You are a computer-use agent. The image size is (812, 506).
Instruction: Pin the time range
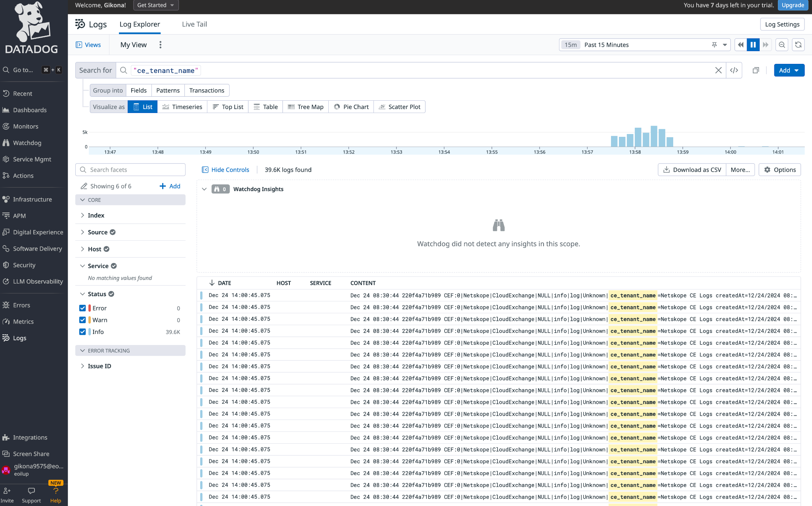pos(714,45)
